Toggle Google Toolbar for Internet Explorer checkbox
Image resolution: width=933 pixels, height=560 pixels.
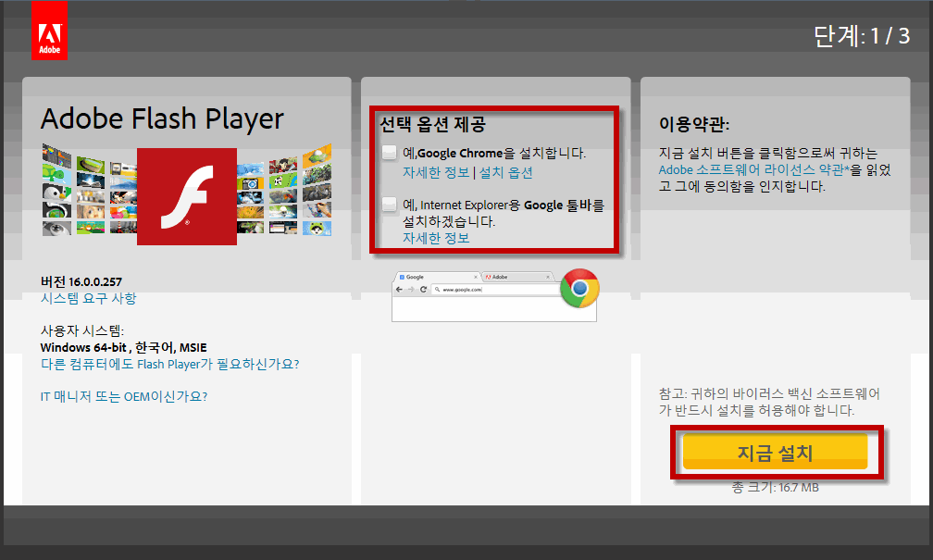point(389,205)
